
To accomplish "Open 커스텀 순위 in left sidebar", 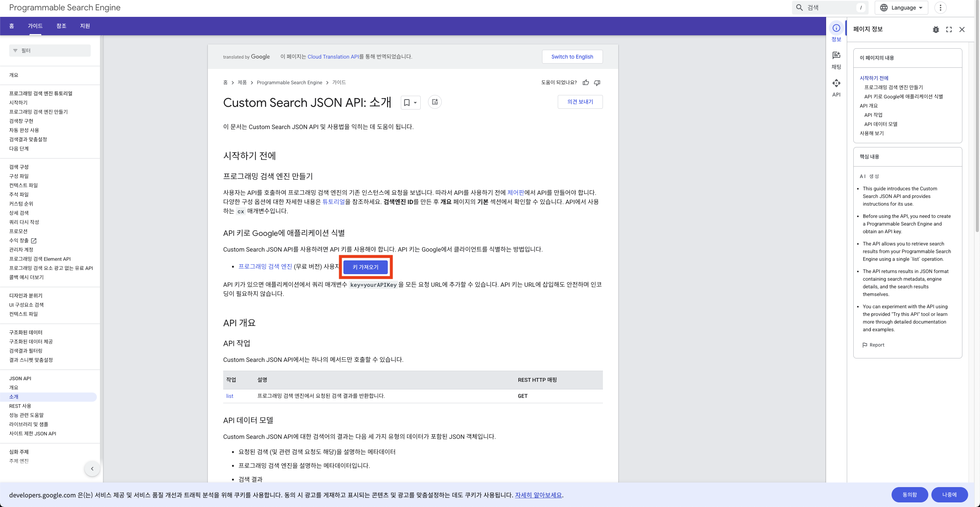I will pyautogui.click(x=21, y=204).
